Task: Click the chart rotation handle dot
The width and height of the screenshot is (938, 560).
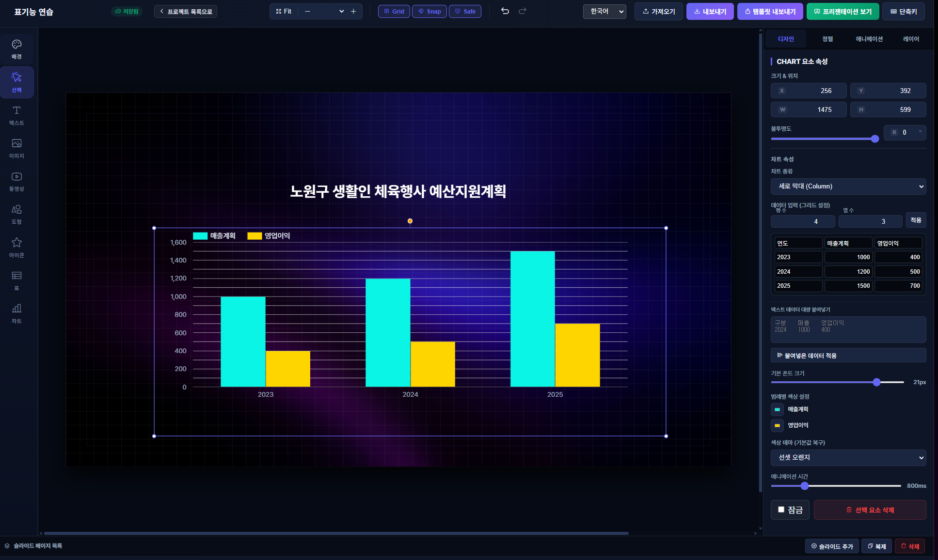Action: [410, 221]
